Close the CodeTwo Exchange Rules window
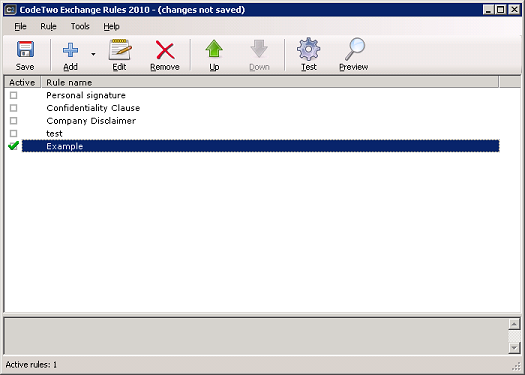525x375 pixels. pyautogui.click(x=514, y=10)
